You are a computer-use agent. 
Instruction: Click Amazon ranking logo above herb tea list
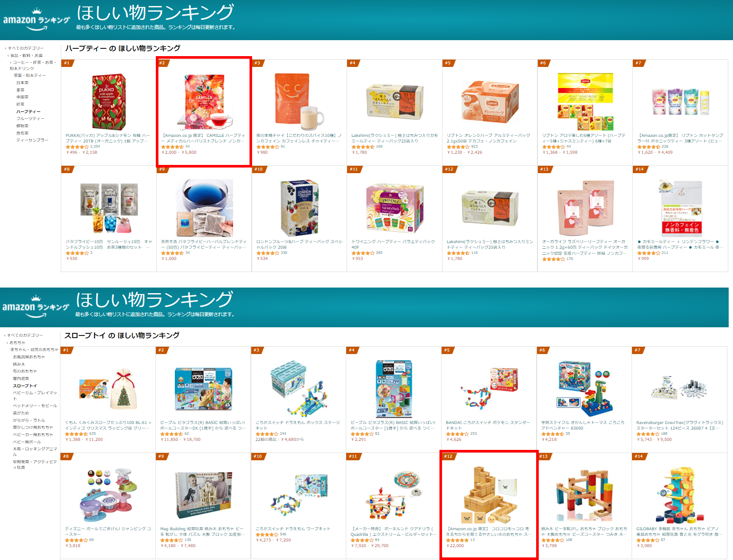36,20
